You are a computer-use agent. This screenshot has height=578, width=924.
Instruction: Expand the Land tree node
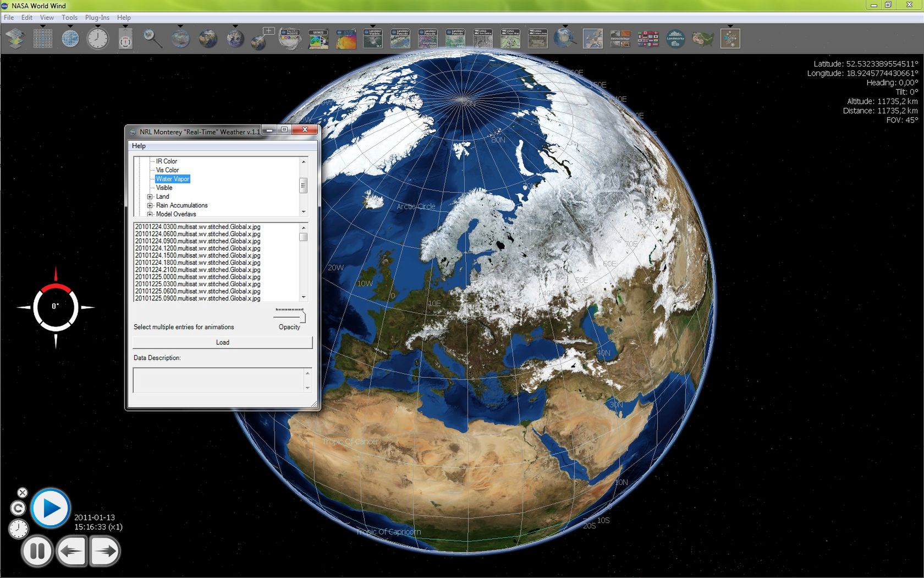point(150,197)
